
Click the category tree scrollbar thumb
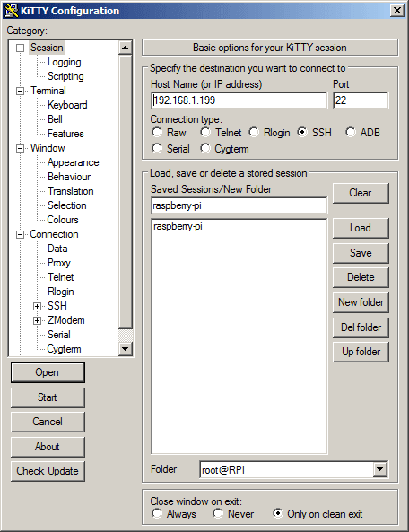(x=126, y=192)
